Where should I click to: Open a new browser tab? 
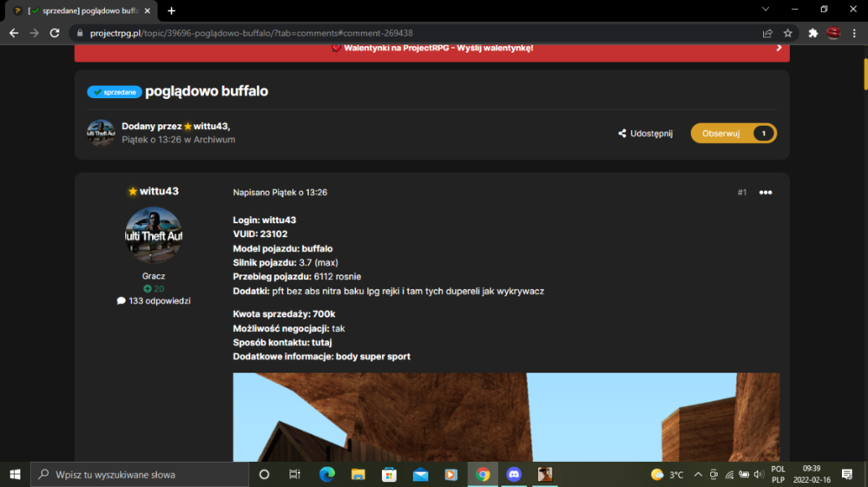pyautogui.click(x=172, y=10)
